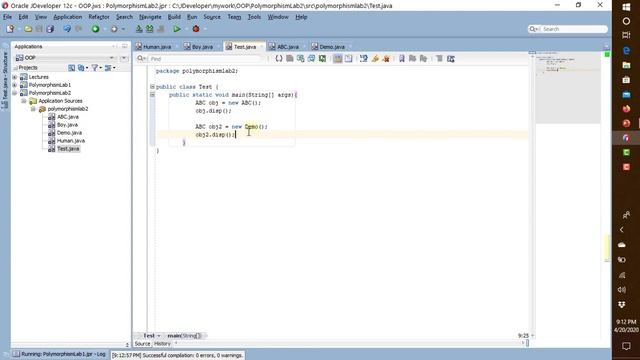Select Boy.java in the project tree
This screenshot has width=640, height=360.
point(67,125)
